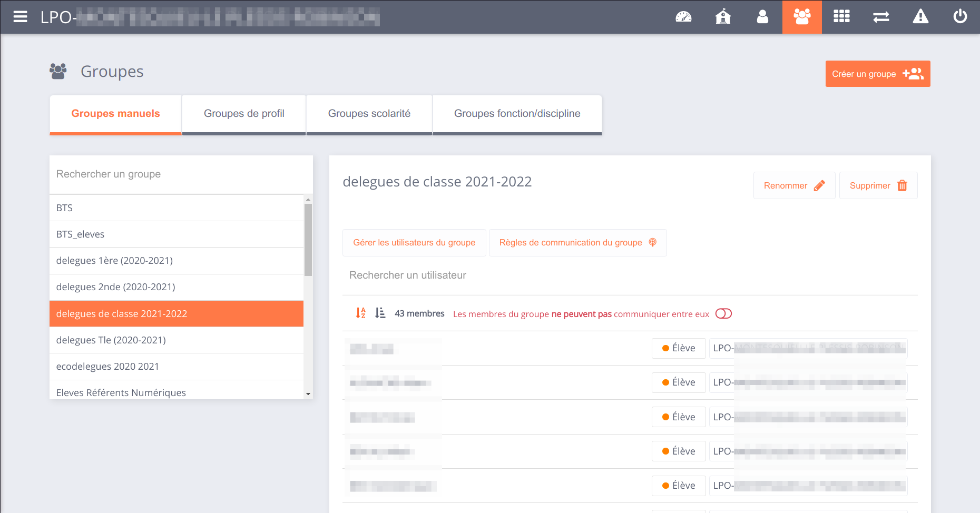Click Renommer button
The width and height of the screenshot is (980, 513).
pyautogui.click(x=794, y=185)
